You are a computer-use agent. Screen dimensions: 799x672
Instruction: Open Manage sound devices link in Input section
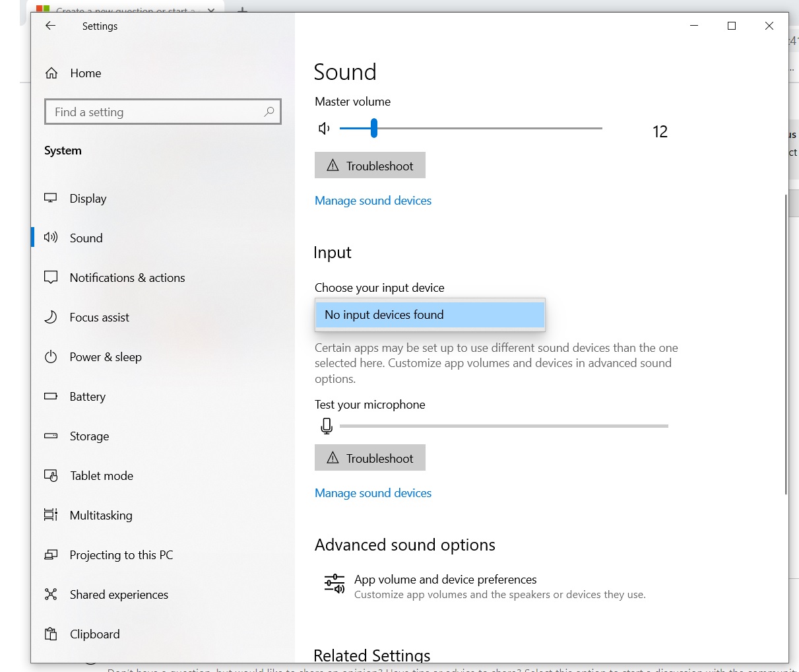pyautogui.click(x=373, y=493)
